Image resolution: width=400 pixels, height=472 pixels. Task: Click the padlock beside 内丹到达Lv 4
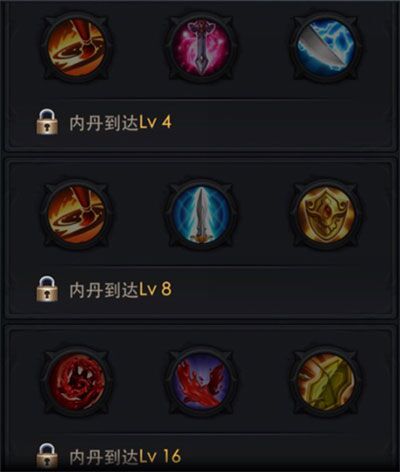47,122
